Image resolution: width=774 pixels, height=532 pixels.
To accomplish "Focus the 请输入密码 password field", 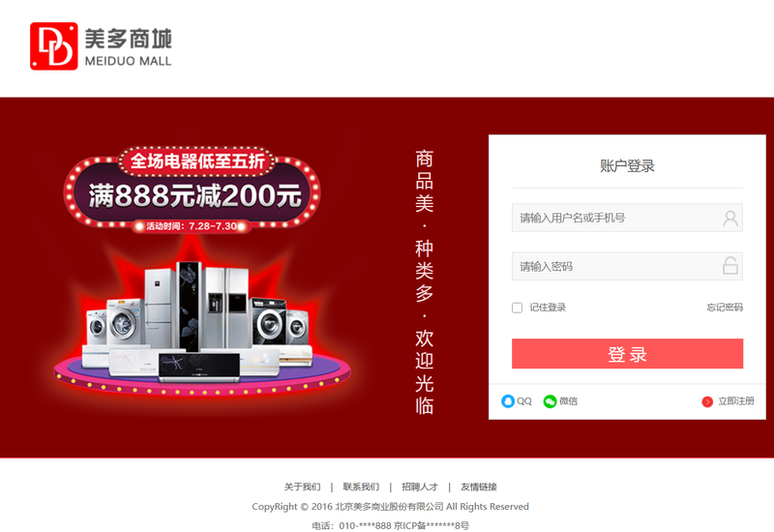I will coord(627,267).
